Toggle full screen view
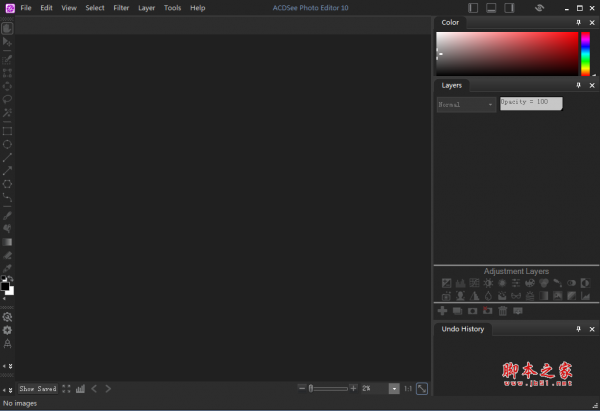 pos(66,389)
